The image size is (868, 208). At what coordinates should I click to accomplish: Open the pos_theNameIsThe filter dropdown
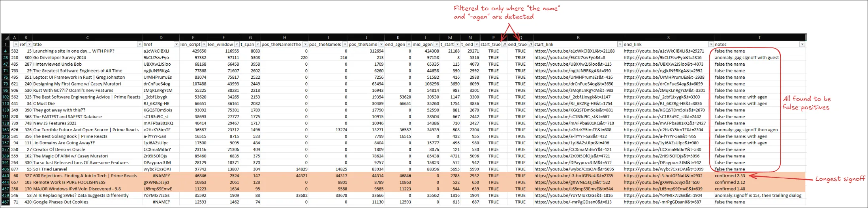(x=305, y=44)
